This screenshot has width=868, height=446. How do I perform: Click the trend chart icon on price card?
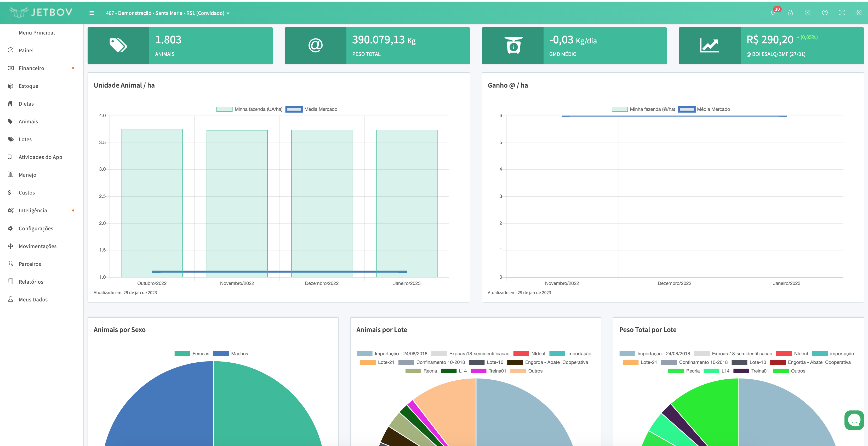(709, 45)
